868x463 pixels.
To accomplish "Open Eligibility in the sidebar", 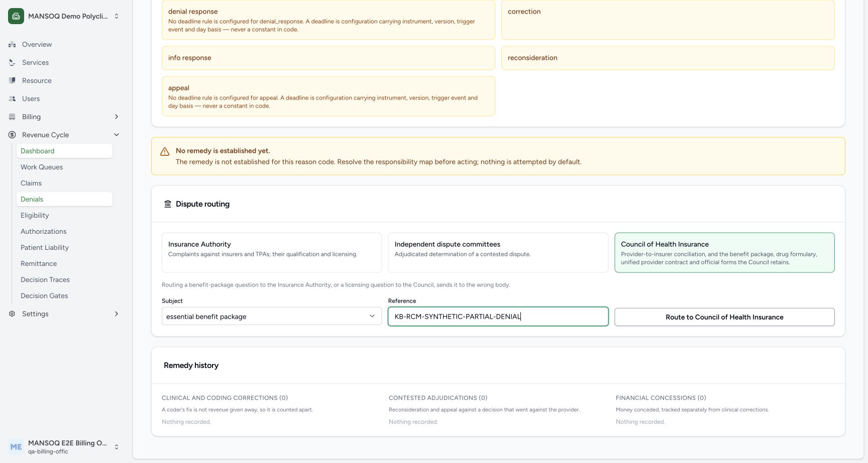I will coord(64,215).
